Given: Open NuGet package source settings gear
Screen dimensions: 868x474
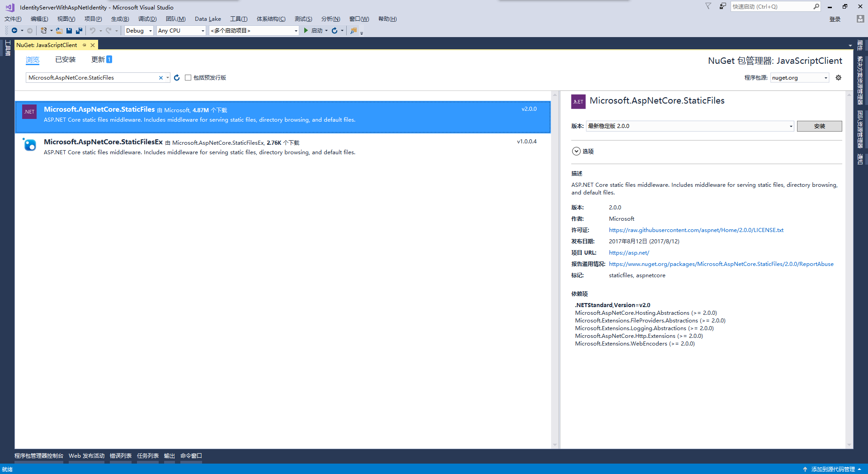Looking at the screenshot, I should (x=839, y=78).
